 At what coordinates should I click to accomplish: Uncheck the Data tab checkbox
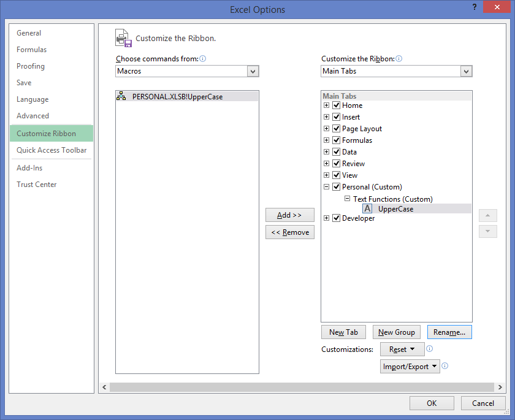336,151
